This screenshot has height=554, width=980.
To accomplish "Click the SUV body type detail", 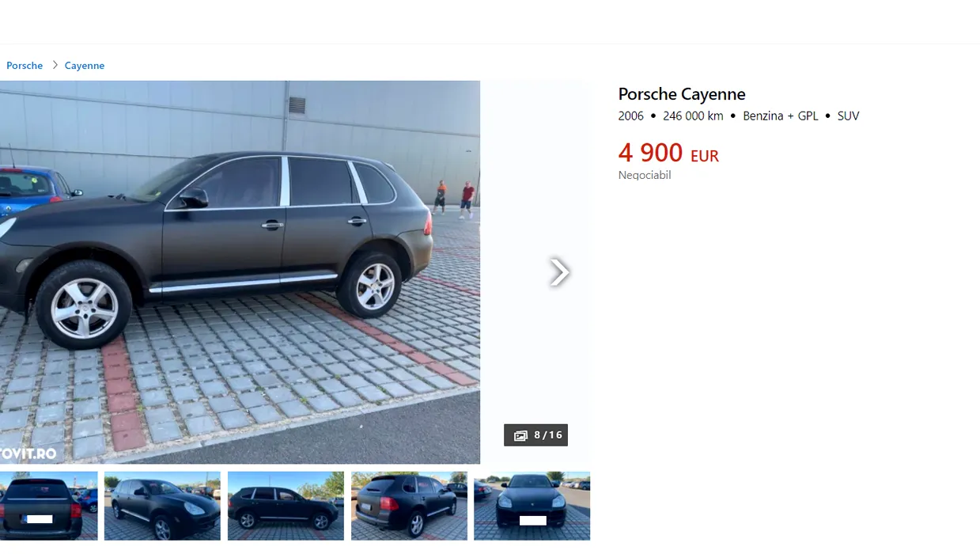I will click(x=848, y=116).
